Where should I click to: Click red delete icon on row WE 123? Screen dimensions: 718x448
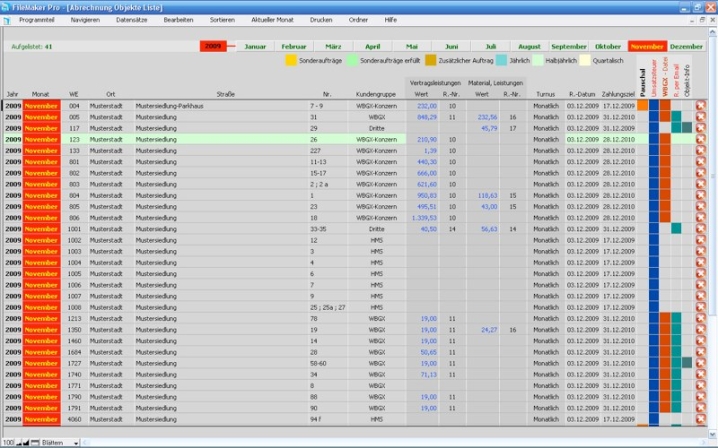coord(701,139)
